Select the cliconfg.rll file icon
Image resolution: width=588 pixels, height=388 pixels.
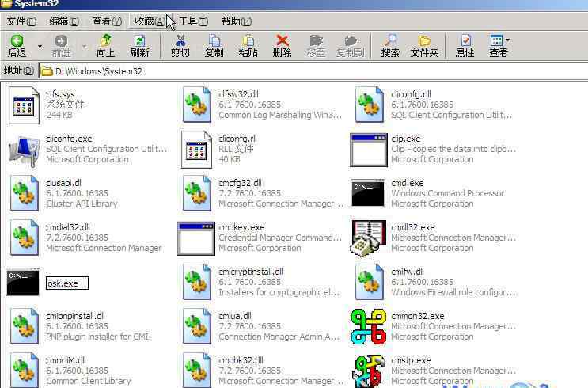click(196, 150)
